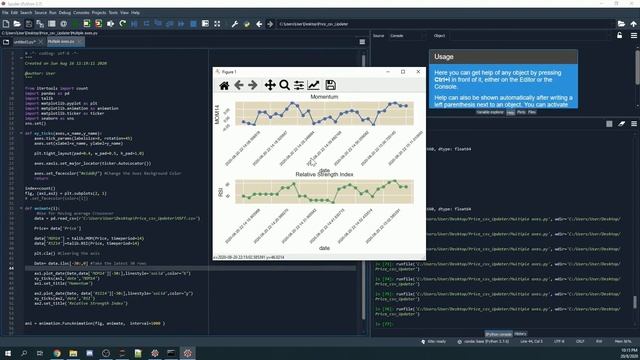Screen dimensions: 640x360
Task: Switch to the Plots pane tab
Action: coord(521,112)
